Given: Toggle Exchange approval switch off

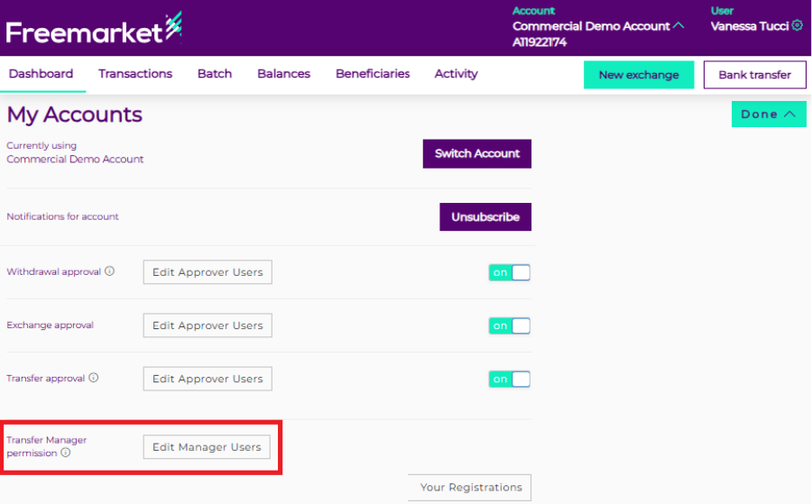Looking at the screenshot, I should [510, 325].
